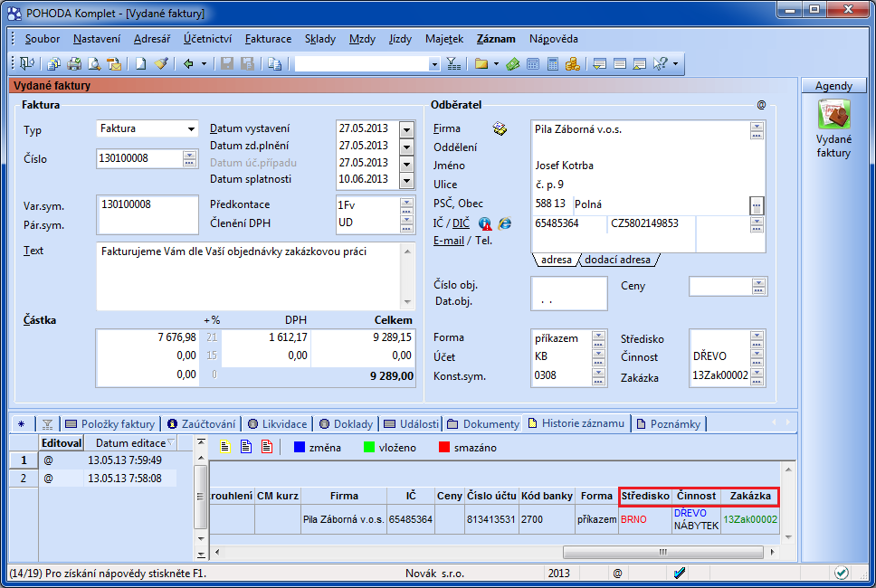Open the Soubor menu
This screenshot has width=876, height=588.
[x=42, y=39]
